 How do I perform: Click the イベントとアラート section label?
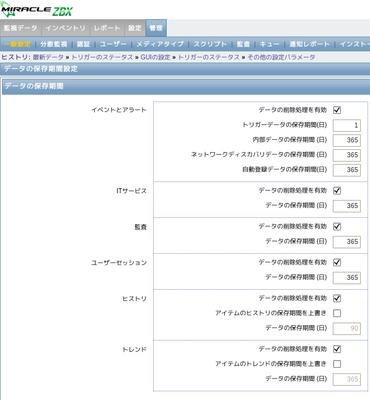click(x=119, y=110)
